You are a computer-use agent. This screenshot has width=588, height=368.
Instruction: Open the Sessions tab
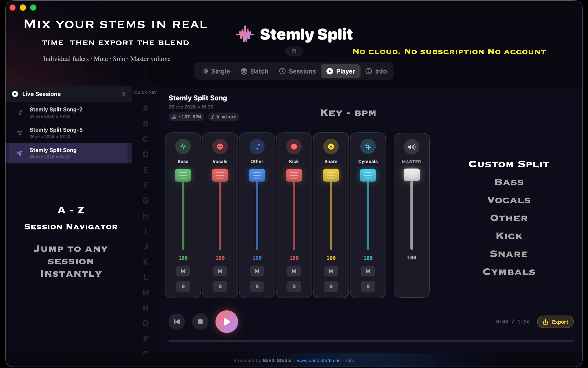297,71
